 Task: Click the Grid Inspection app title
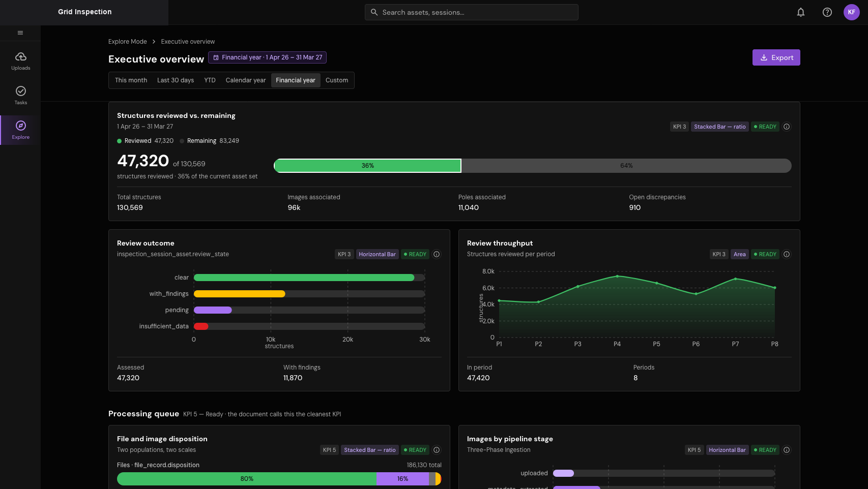point(85,12)
